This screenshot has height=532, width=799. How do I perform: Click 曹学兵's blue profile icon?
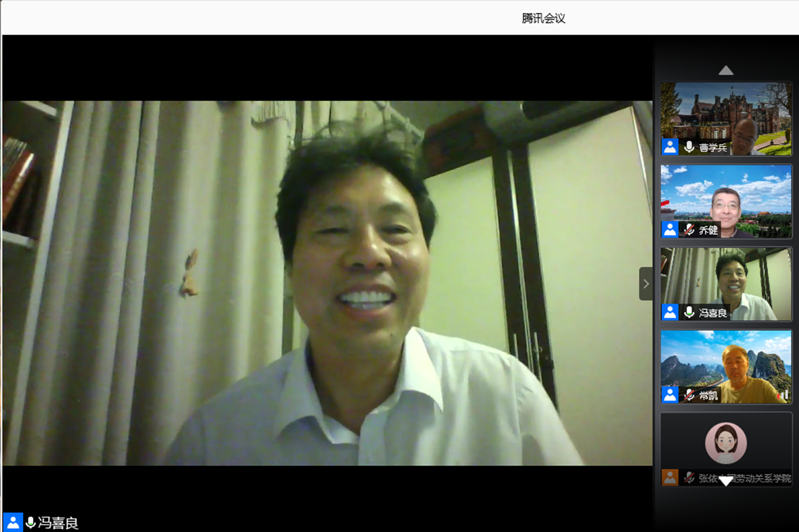coord(670,147)
